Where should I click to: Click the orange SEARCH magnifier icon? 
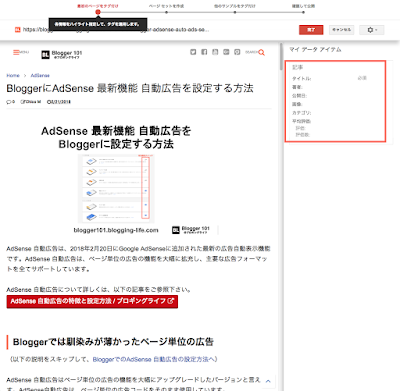[262, 52]
